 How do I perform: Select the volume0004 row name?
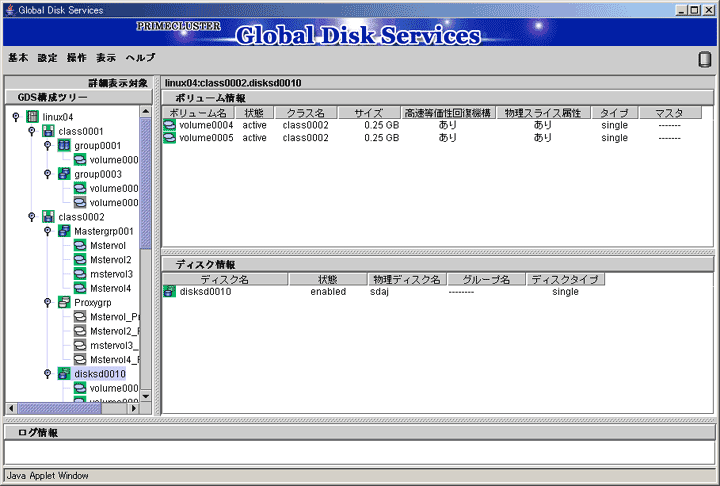[206, 125]
